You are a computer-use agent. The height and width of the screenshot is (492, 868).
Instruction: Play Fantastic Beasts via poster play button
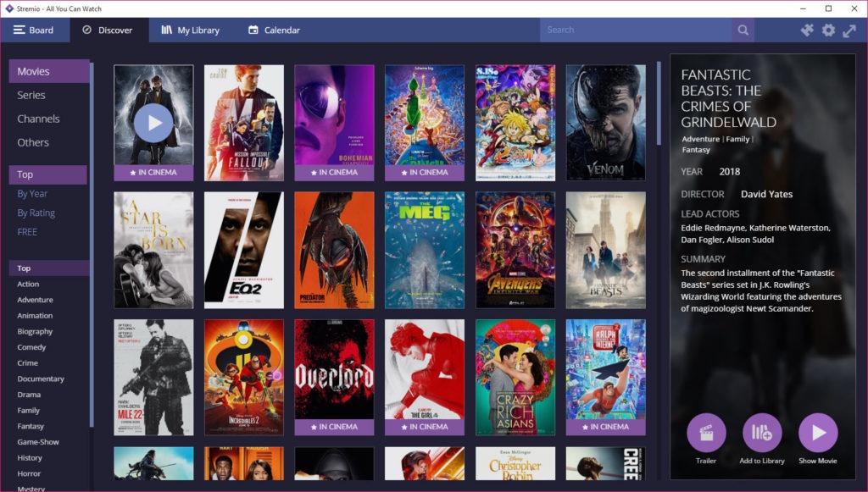click(x=153, y=123)
